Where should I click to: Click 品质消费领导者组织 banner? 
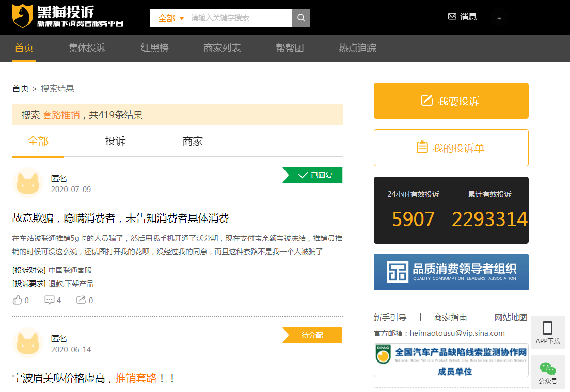451,272
